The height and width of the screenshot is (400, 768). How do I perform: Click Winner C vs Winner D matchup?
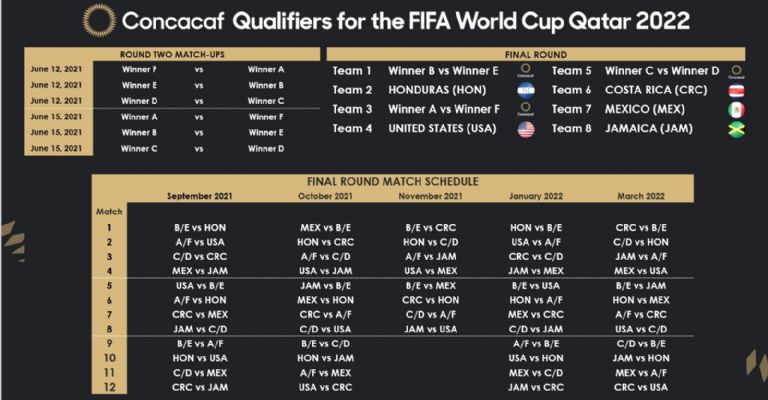(x=662, y=71)
